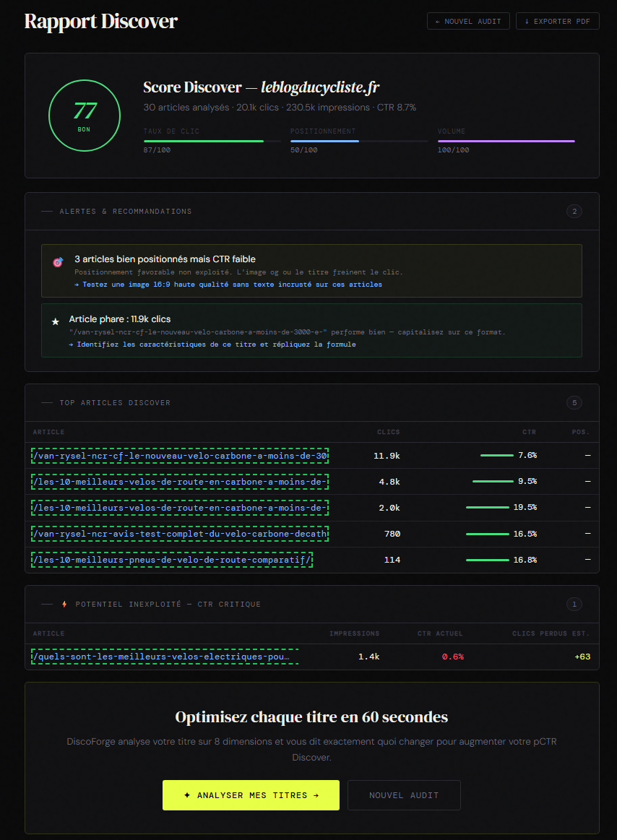The width and height of the screenshot is (617, 840).
Task: Select the circular score showing 77
Action: click(x=84, y=115)
